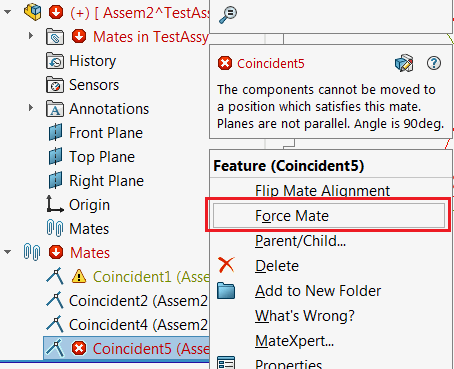
Task: Launch MateXpert... from the menu
Action: point(294,341)
